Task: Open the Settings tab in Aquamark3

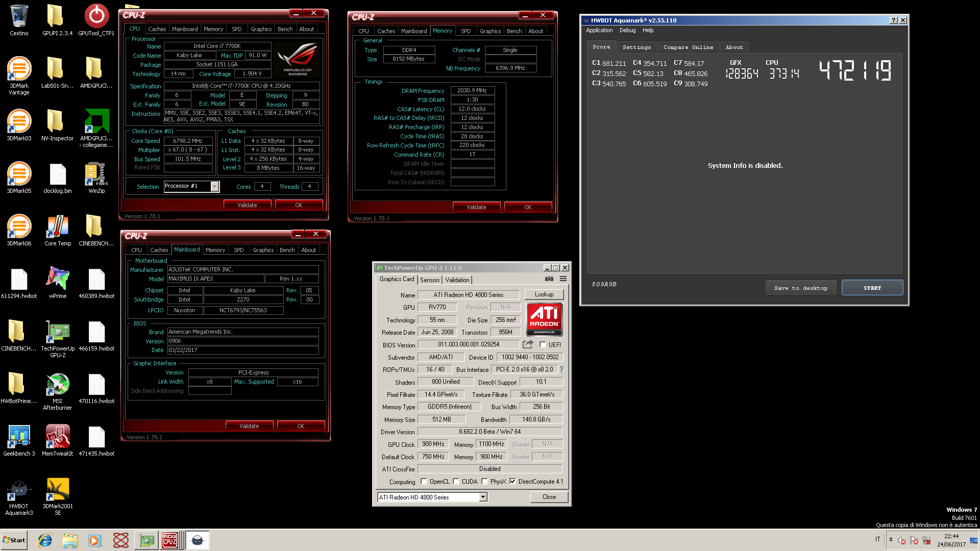Action: [x=636, y=47]
